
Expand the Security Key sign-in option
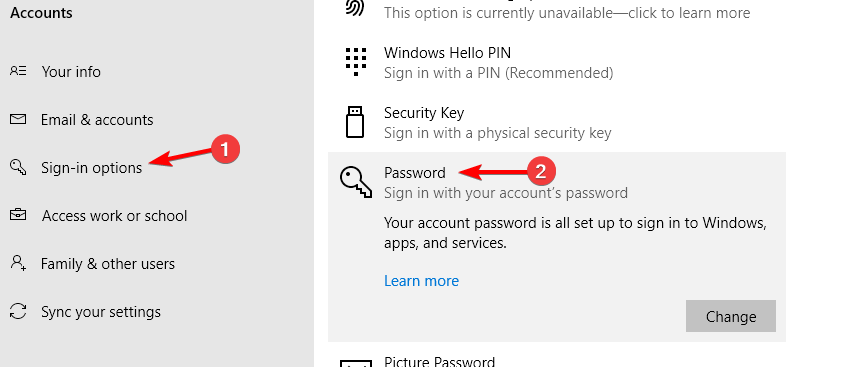(x=557, y=122)
